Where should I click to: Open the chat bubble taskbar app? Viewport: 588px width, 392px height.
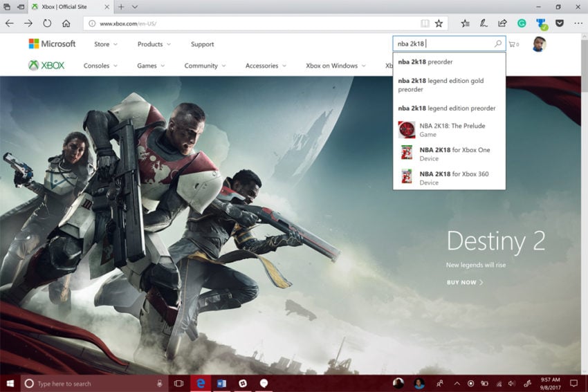click(x=264, y=384)
